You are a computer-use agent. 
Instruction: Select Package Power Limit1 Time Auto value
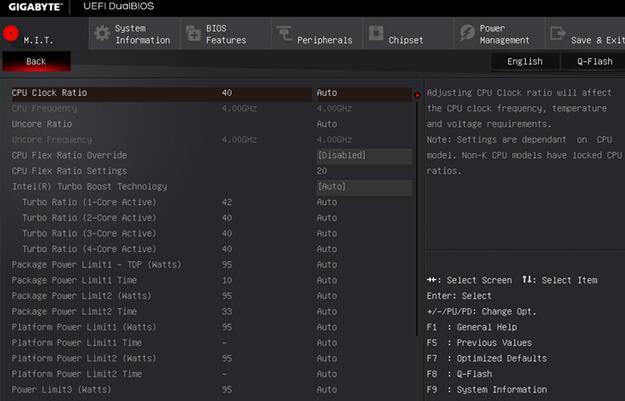tap(326, 280)
